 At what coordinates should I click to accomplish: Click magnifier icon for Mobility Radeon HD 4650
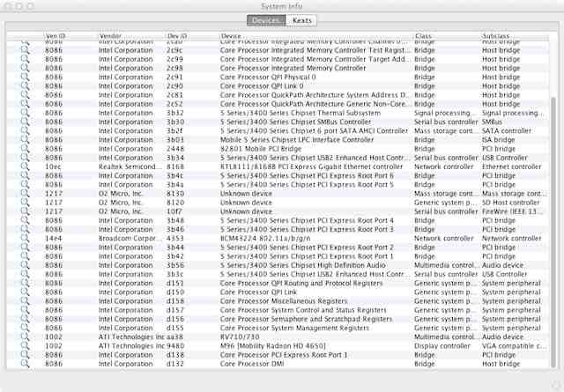pos(25,346)
